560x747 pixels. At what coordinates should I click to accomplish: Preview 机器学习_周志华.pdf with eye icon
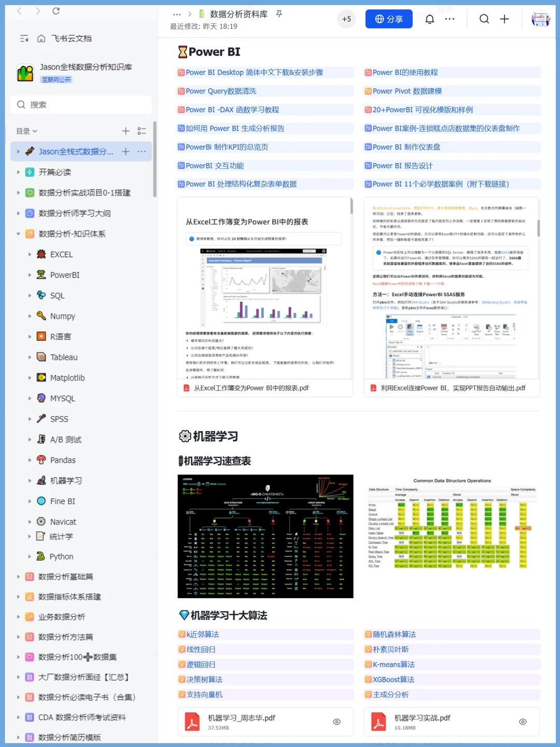[337, 722]
